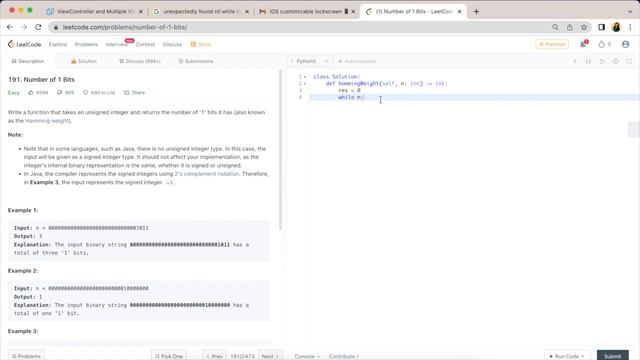Viewport: 640px width, 360px height.
Task: Close the ViewController and Multiple Views tab
Action: point(141,11)
